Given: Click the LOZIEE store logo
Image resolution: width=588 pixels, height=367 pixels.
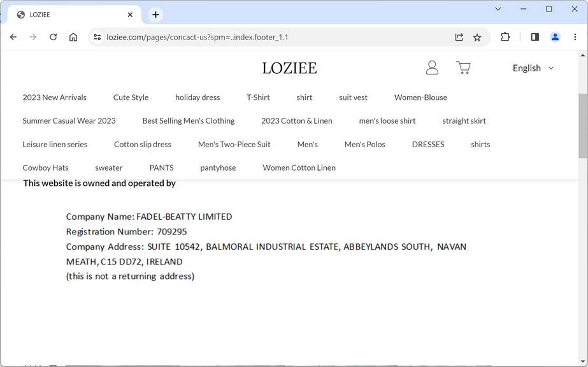Looking at the screenshot, I should pyautogui.click(x=289, y=68).
